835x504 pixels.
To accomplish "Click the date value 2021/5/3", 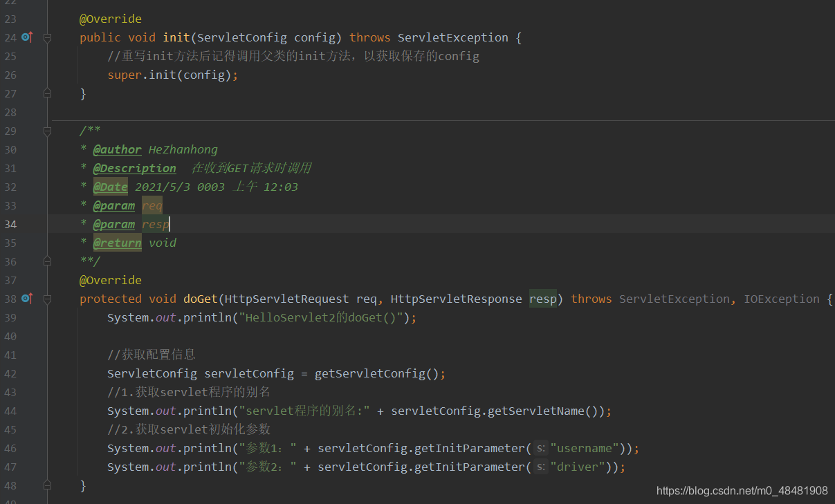I will coord(163,187).
